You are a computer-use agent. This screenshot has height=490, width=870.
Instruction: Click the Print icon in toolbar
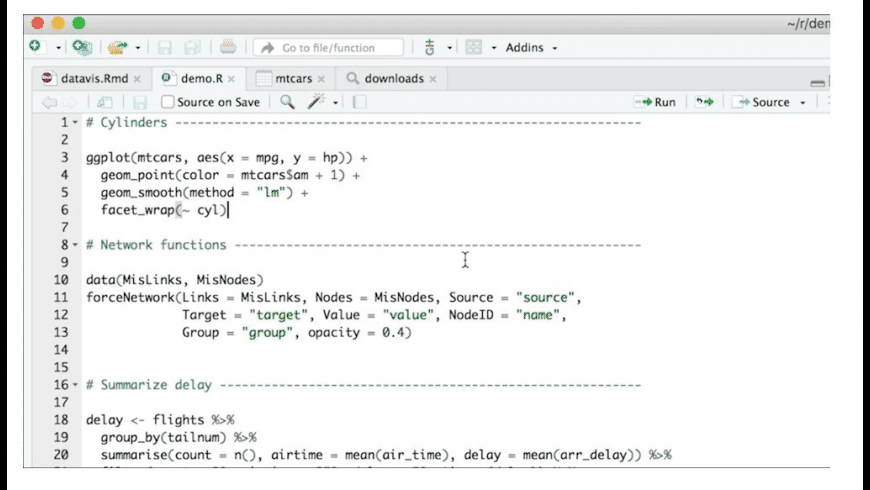coord(228,47)
